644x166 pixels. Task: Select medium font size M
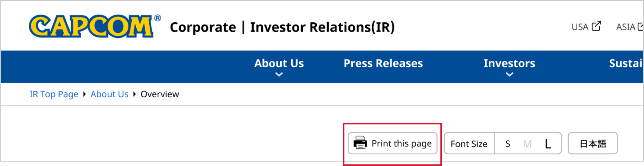527,144
